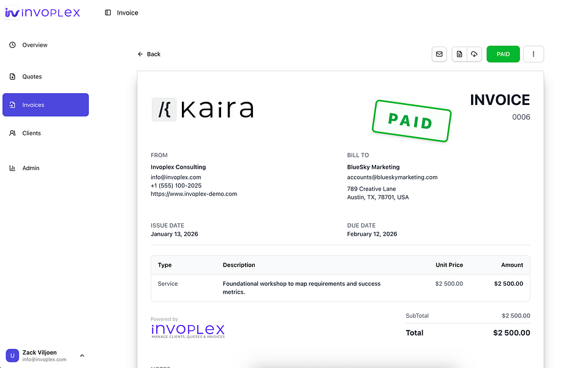Download the invoice via cloud icon

coord(474,54)
